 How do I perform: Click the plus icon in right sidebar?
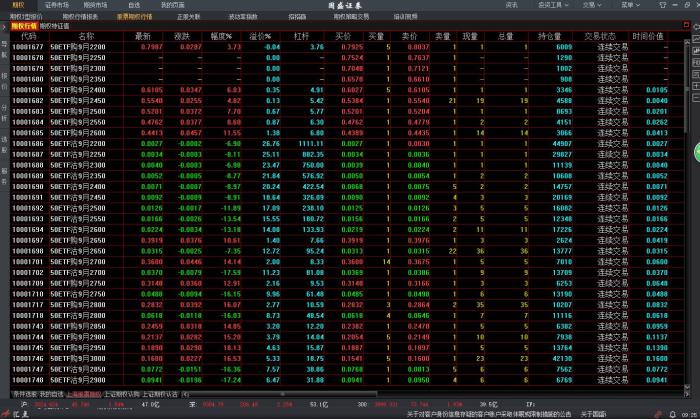(696, 86)
